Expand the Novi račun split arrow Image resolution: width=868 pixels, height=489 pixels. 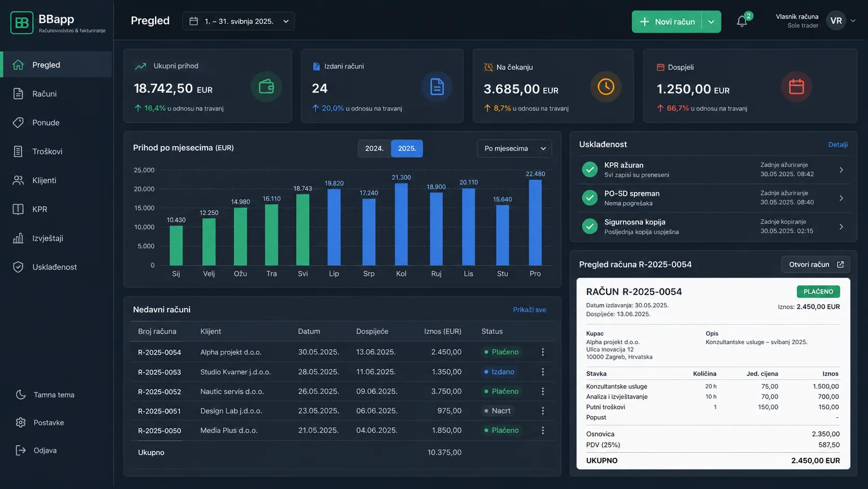(711, 22)
